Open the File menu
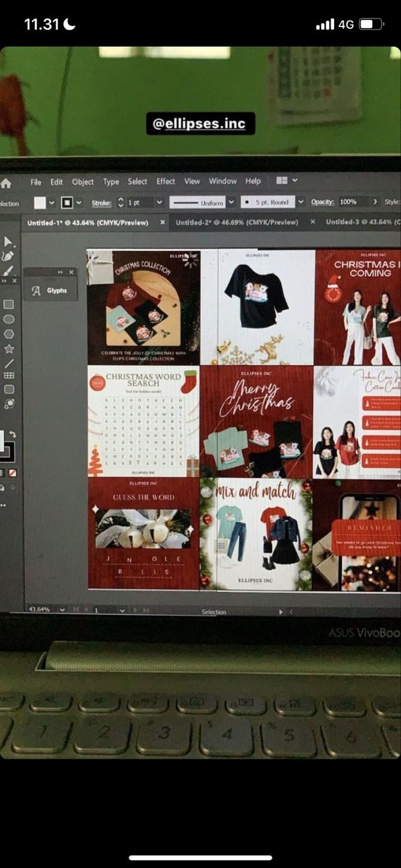Image resolution: width=401 pixels, height=868 pixels. [x=36, y=182]
